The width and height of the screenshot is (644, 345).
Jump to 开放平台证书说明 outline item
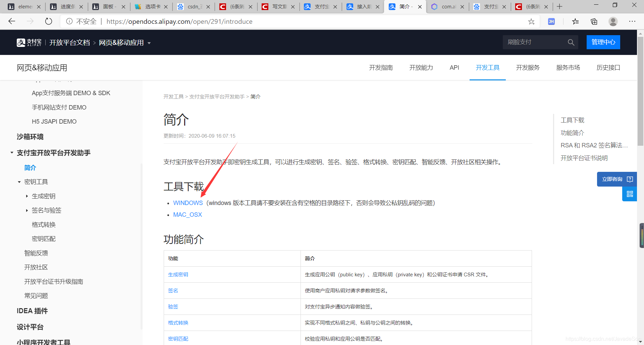(x=584, y=158)
